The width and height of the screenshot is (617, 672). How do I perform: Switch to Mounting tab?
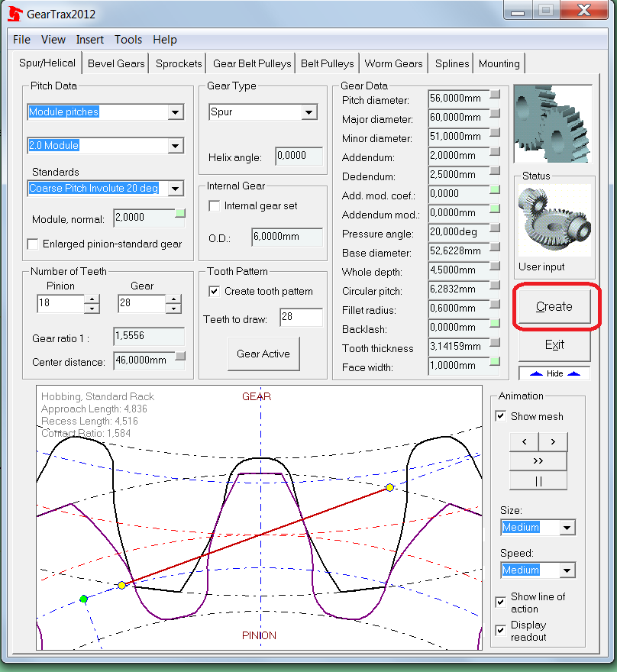499,64
